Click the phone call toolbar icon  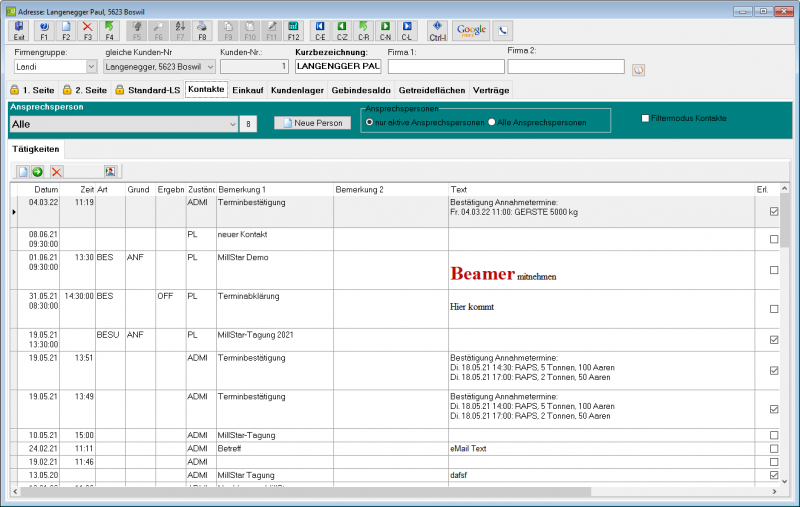(503, 31)
